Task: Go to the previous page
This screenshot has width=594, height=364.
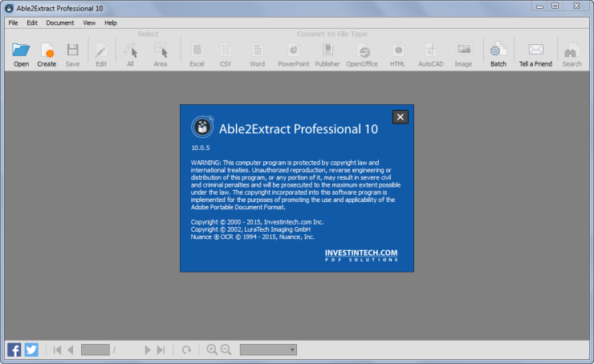Action: tap(71, 350)
